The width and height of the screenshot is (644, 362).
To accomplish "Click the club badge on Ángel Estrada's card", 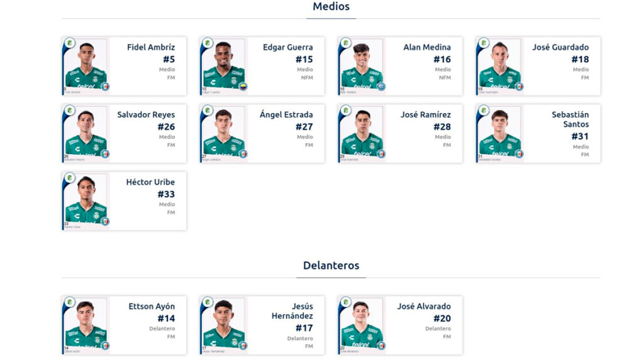I will 208,111.
